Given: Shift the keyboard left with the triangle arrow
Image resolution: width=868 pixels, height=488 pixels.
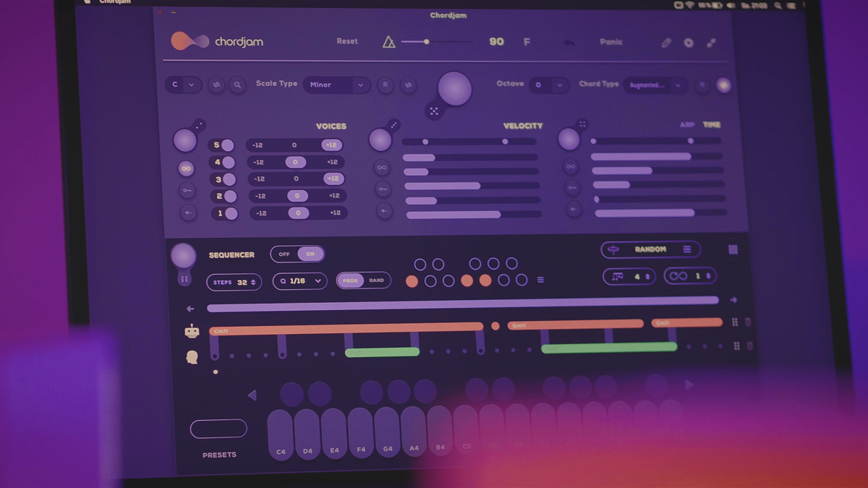Looking at the screenshot, I should pyautogui.click(x=252, y=395).
